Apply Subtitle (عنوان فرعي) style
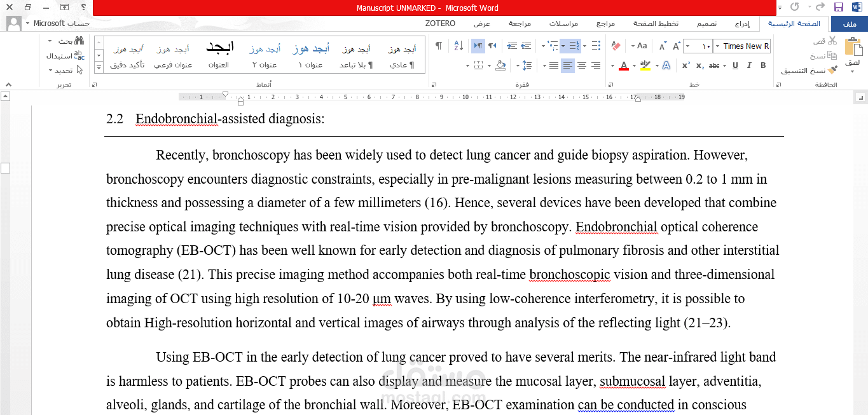868x415 pixels. [173, 56]
